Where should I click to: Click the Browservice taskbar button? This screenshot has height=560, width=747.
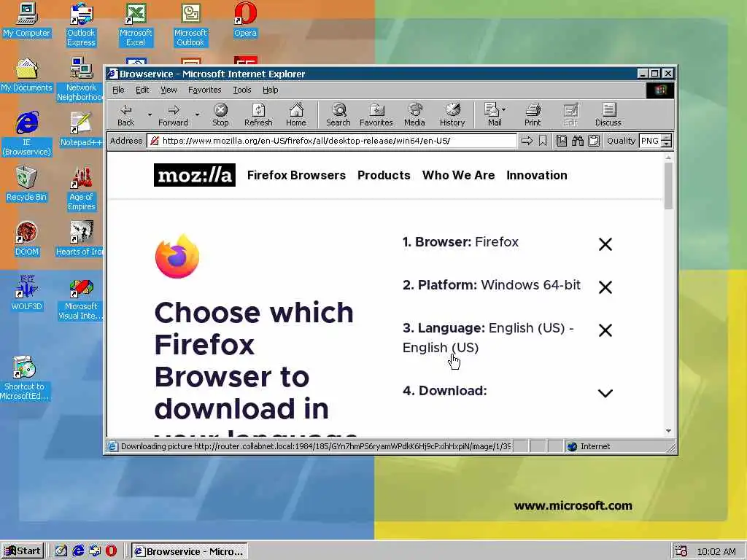point(190,551)
